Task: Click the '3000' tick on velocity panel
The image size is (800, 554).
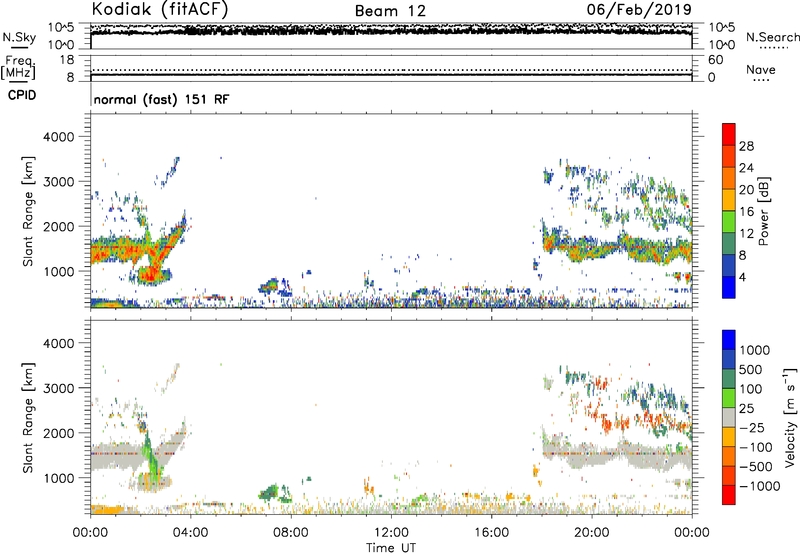Action: click(x=59, y=388)
